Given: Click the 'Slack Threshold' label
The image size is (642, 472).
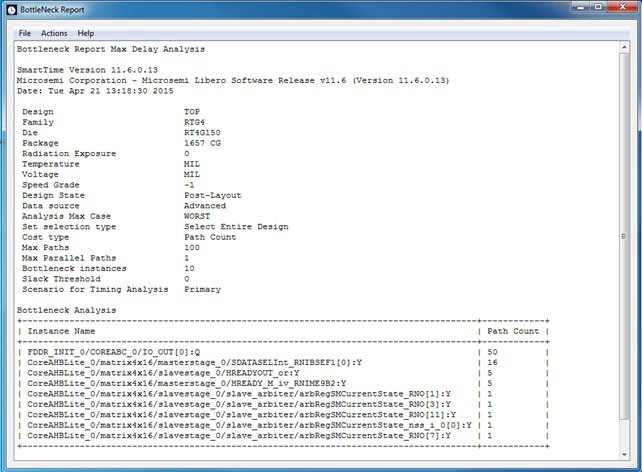Looking at the screenshot, I should (x=61, y=279).
